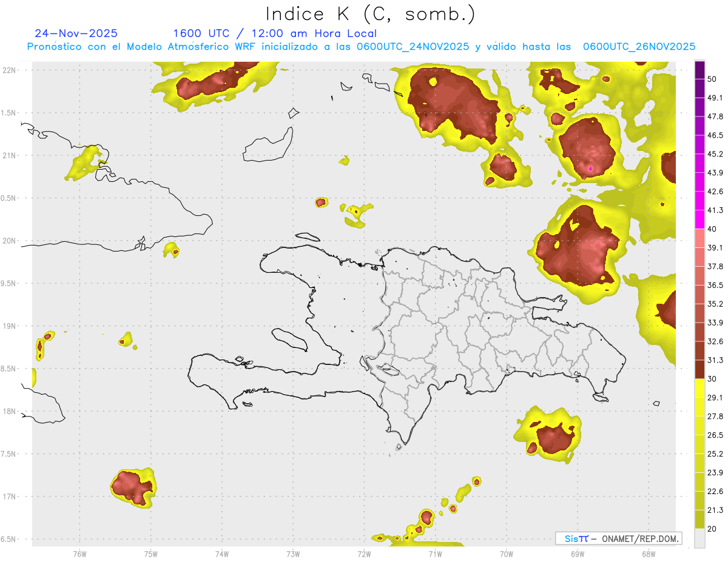
Task: Click the longitude label '69W'
Action: pos(578,554)
